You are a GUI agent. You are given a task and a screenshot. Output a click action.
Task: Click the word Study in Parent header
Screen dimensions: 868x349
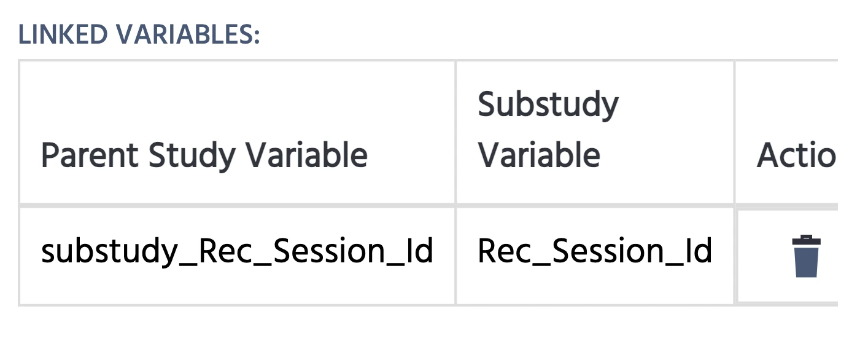pos(192,157)
